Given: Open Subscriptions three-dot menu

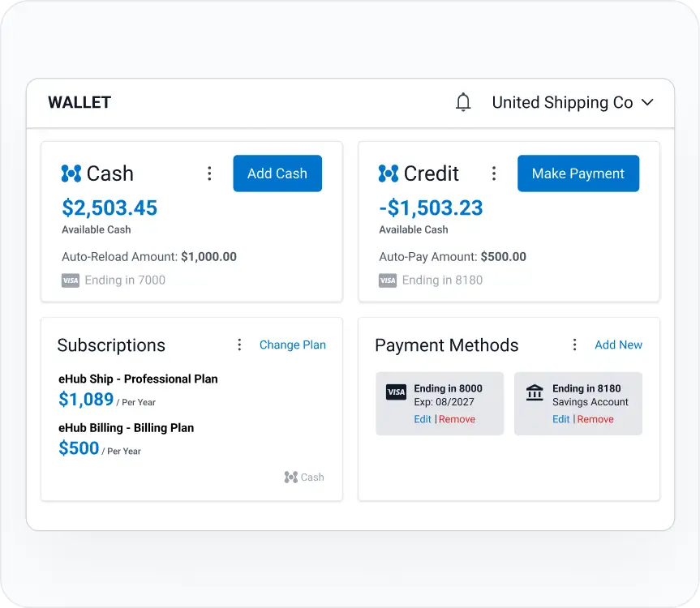Looking at the screenshot, I should click(x=239, y=345).
